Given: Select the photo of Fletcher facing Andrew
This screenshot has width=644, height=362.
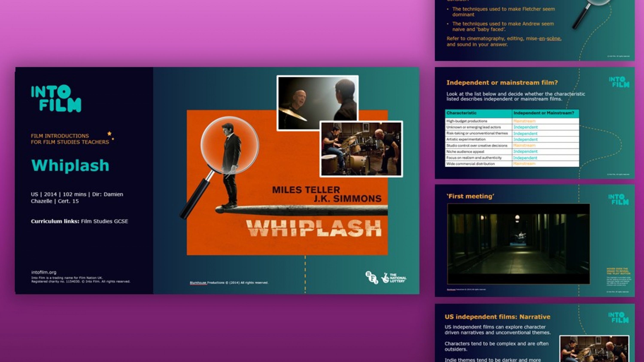Looking at the screenshot, I should (x=317, y=103).
